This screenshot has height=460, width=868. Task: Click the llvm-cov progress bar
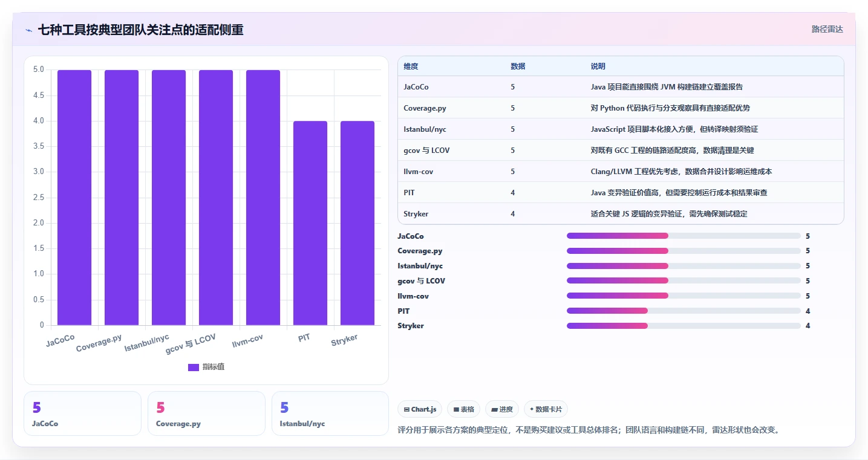684,296
